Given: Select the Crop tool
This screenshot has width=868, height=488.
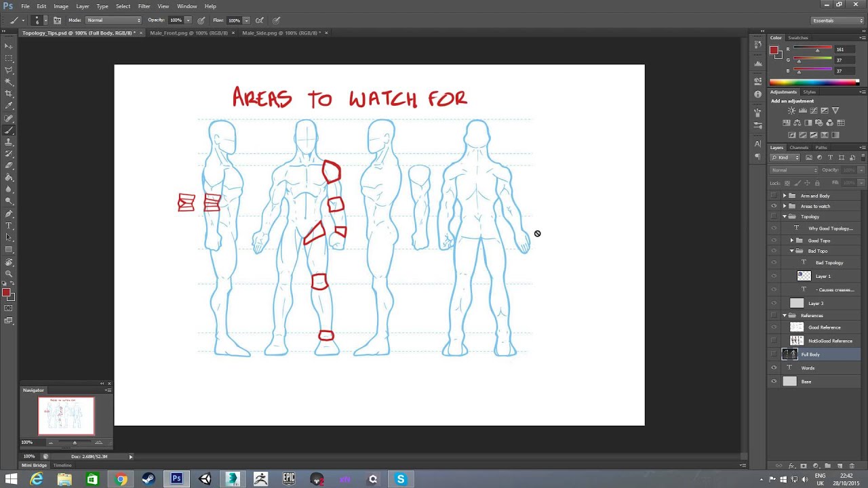Looking at the screenshot, I should point(9,94).
